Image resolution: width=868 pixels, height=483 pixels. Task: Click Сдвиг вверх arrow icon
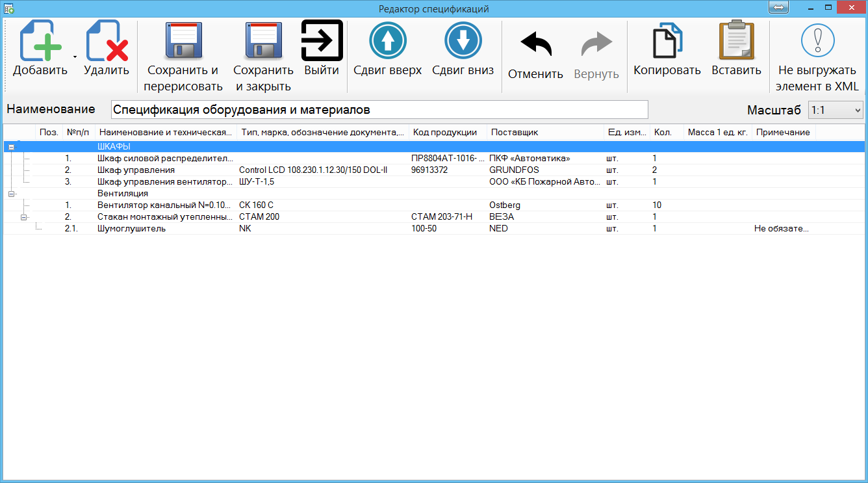point(388,40)
